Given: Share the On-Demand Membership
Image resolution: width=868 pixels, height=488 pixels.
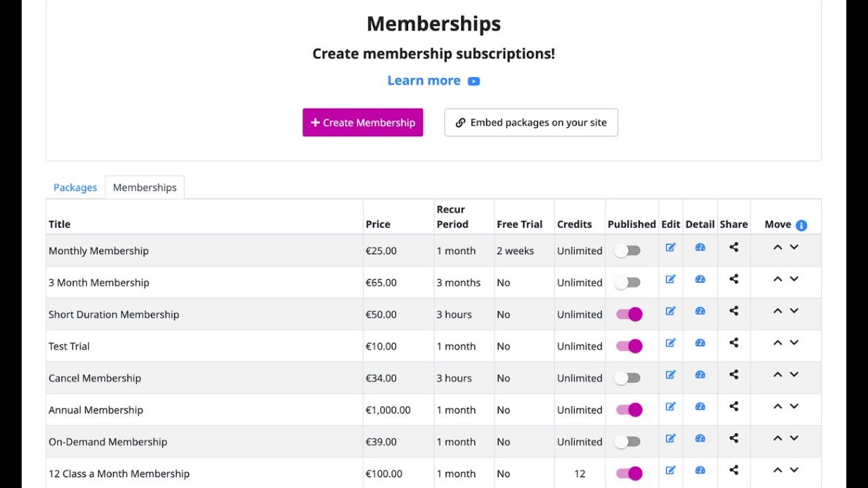Looking at the screenshot, I should click(734, 439).
